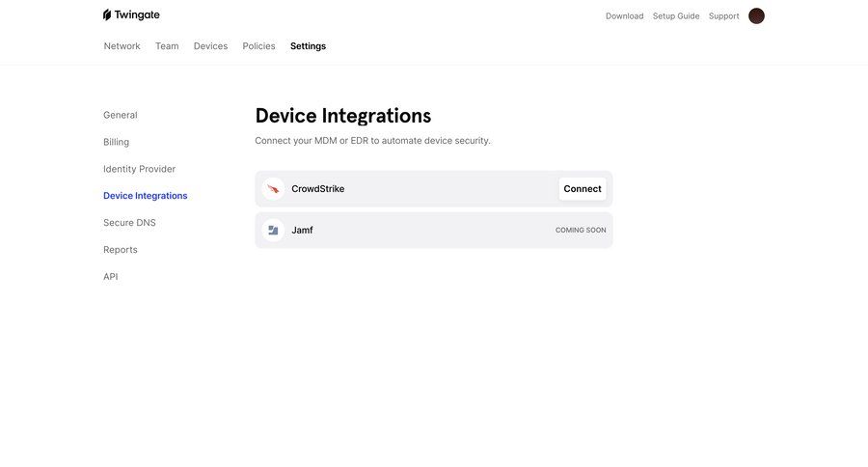Connect the CrowdStrike integration
The width and height of the screenshot is (868, 467).
pos(583,189)
